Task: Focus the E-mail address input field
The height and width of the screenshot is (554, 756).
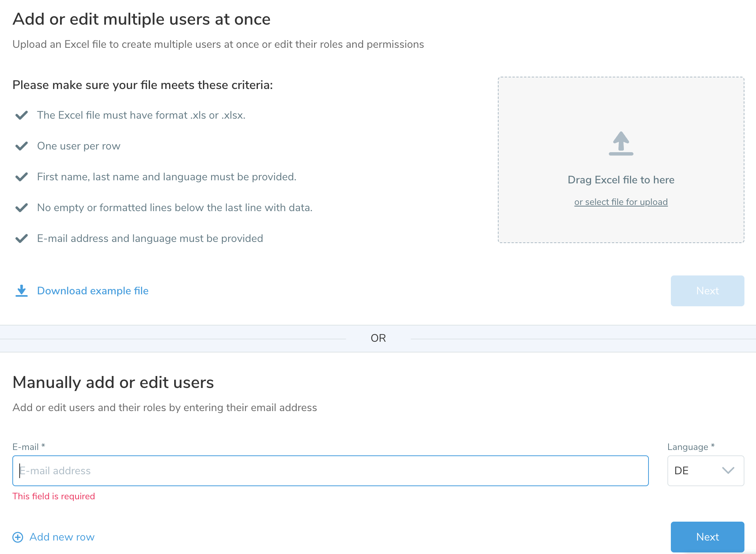Action: [330, 471]
